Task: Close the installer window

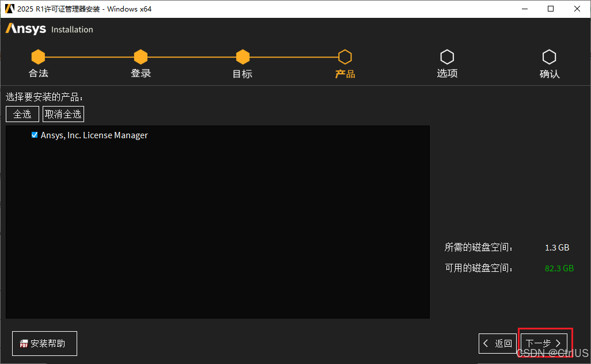Action: 577,9
